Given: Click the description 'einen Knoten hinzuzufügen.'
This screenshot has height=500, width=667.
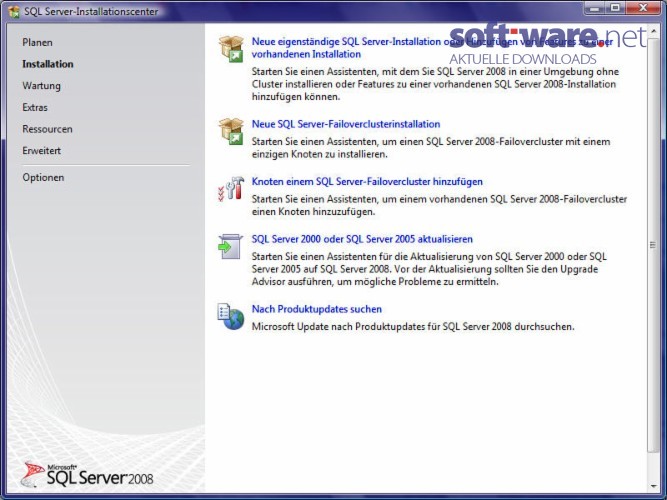Looking at the screenshot, I should 314,212.
